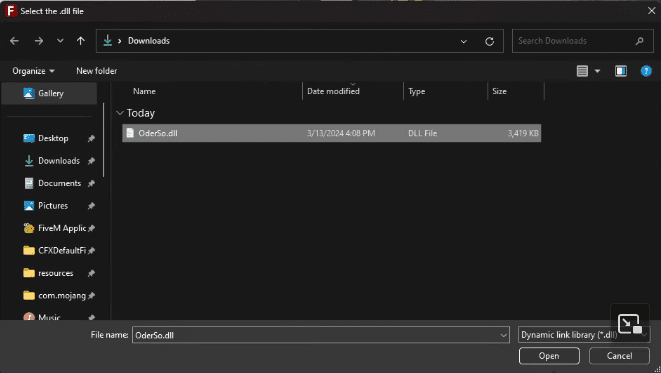Click the OderSo.dll file icon

pyautogui.click(x=130, y=133)
